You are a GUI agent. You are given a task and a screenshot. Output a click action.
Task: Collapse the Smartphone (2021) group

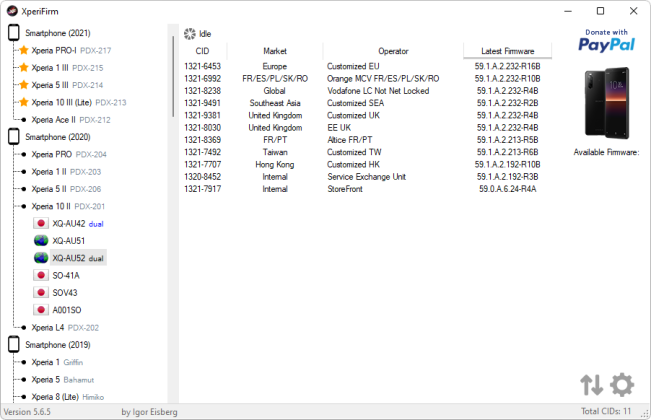[x=58, y=33]
